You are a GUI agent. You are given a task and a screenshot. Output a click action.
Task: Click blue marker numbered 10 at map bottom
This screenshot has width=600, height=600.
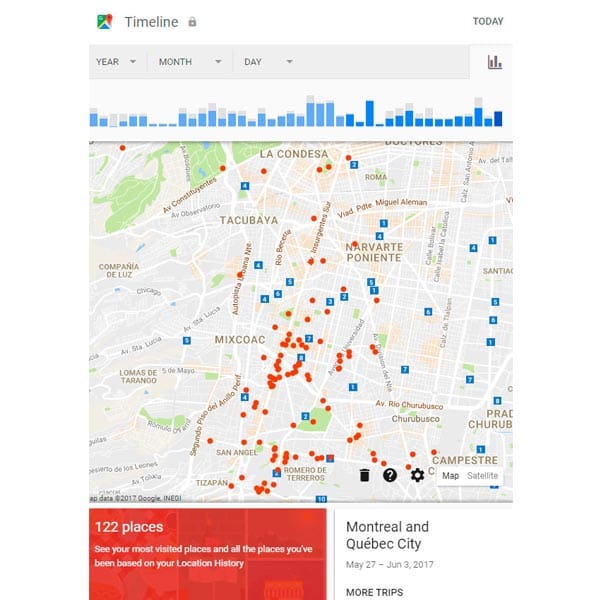point(321,497)
